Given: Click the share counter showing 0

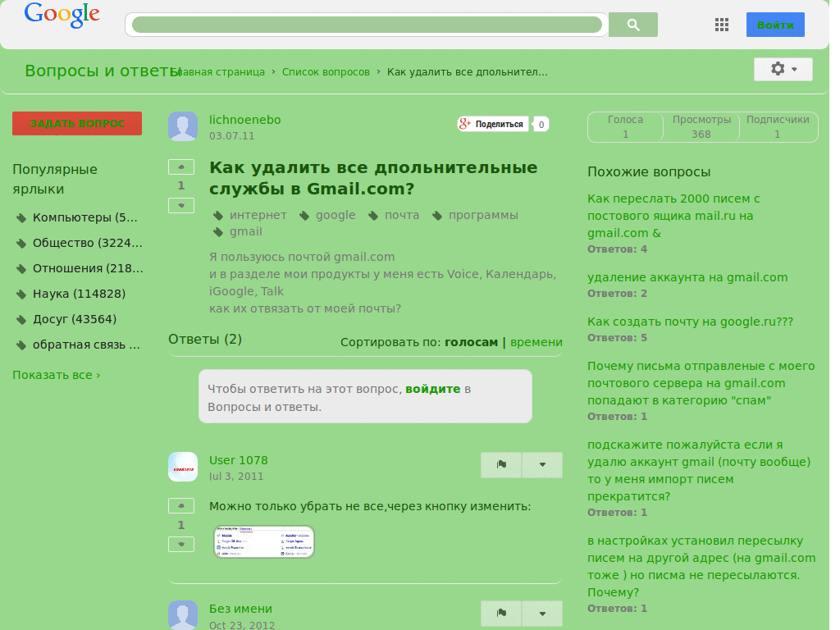Looking at the screenshot, I should click(541, 125).
